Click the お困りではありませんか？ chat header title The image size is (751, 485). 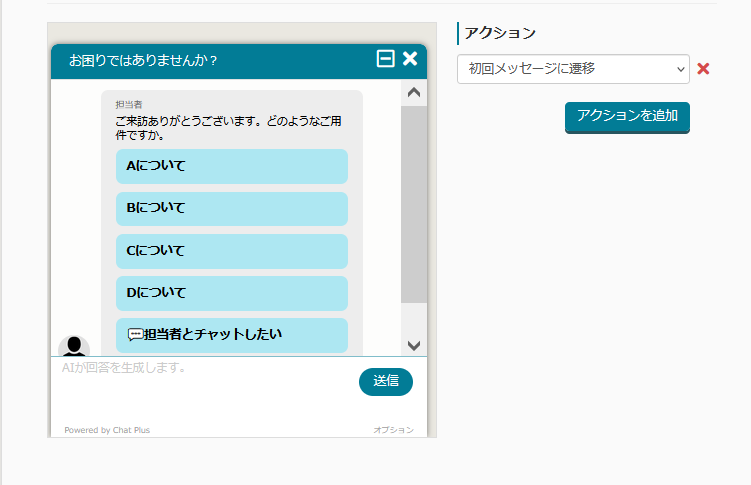pos(143,60)
